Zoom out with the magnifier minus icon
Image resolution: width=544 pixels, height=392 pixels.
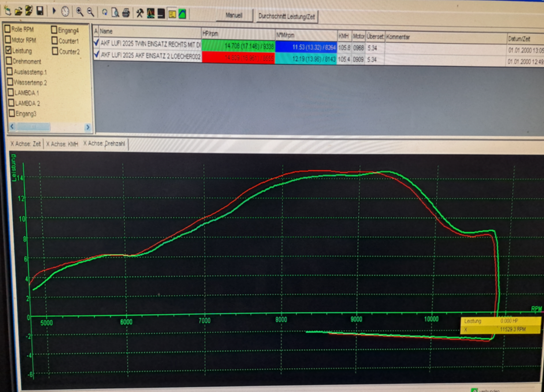90,12
